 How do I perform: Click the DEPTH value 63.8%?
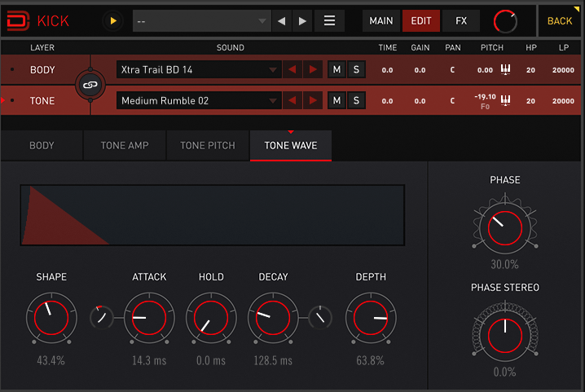[x=370, y=361]
